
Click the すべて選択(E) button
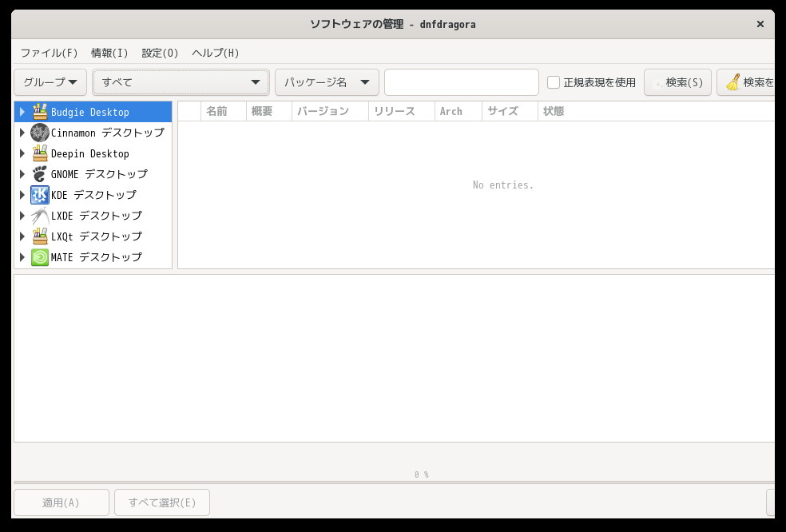coord(162,502)
